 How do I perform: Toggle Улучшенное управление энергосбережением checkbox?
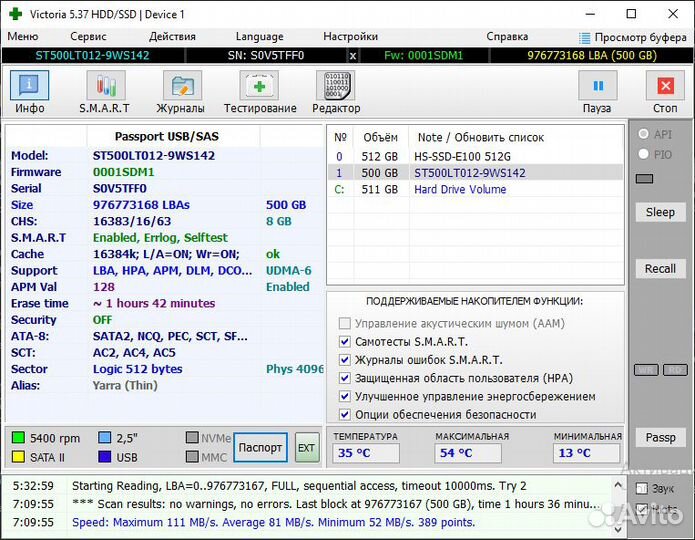(x=344, y=396)
